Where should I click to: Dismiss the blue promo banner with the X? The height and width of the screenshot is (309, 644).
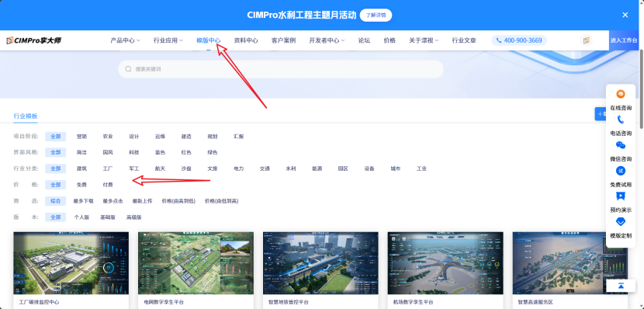click(625, 15)
